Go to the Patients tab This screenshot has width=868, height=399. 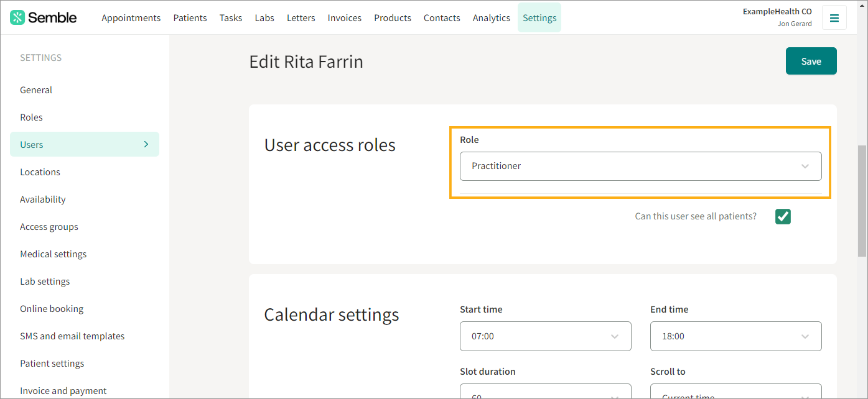[x=190, y=18]
